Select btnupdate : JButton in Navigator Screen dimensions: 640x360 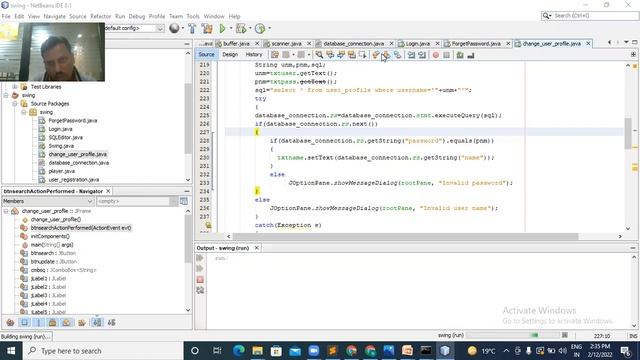pos(53,262)
